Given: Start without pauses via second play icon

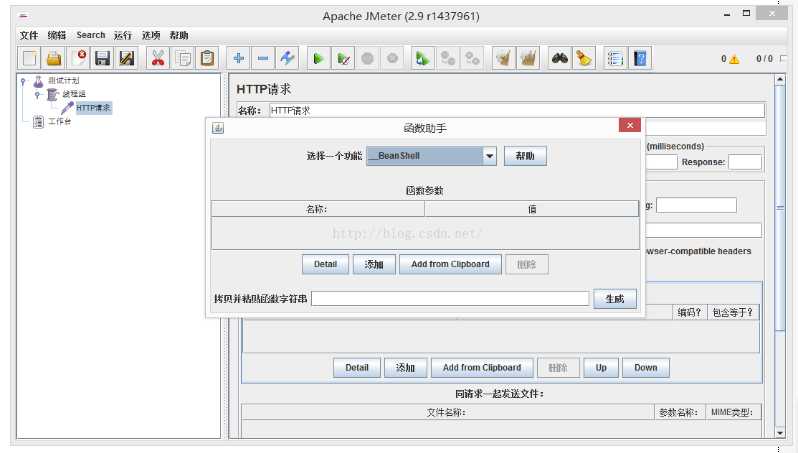Looking at the screenshot, I should click(x=343, y=59).
